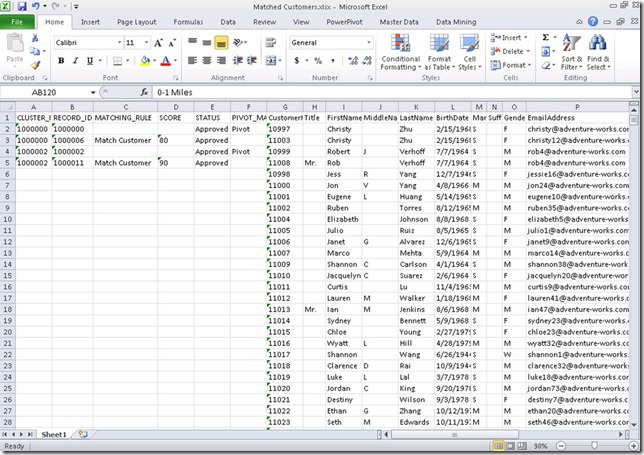Viewport: 644px width, 455px height.
Task: Open Font dialog launcher
Action: [x=176, y=78]
